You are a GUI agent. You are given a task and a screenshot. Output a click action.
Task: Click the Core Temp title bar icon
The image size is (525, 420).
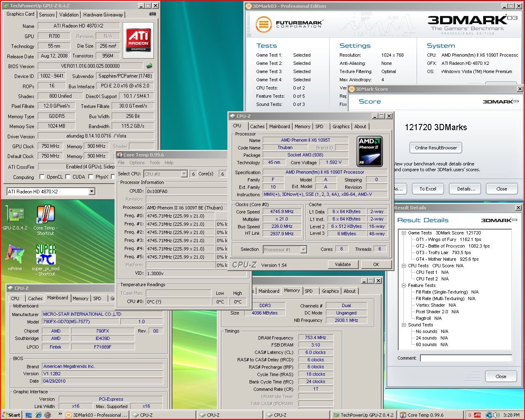pos(119,155)
